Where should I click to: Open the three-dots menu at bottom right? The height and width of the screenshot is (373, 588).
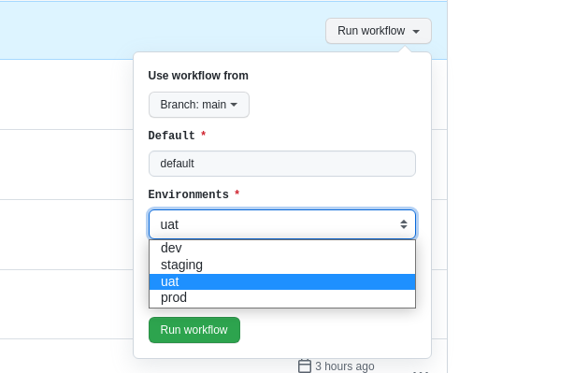[421, 371]
